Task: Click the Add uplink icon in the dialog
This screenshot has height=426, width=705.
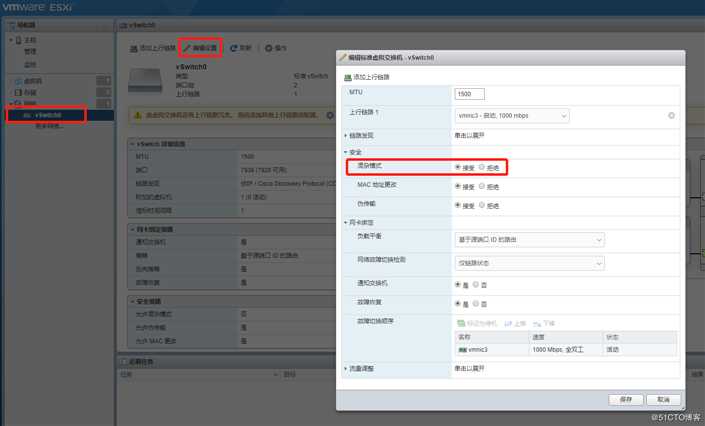Action: (x=348, y=77)
